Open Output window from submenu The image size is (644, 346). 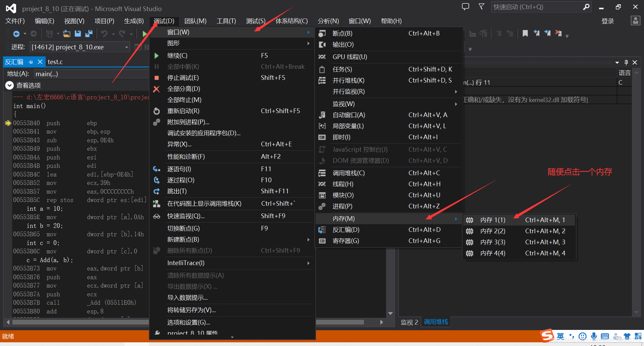pyautogui.click(x=389, y=44)
